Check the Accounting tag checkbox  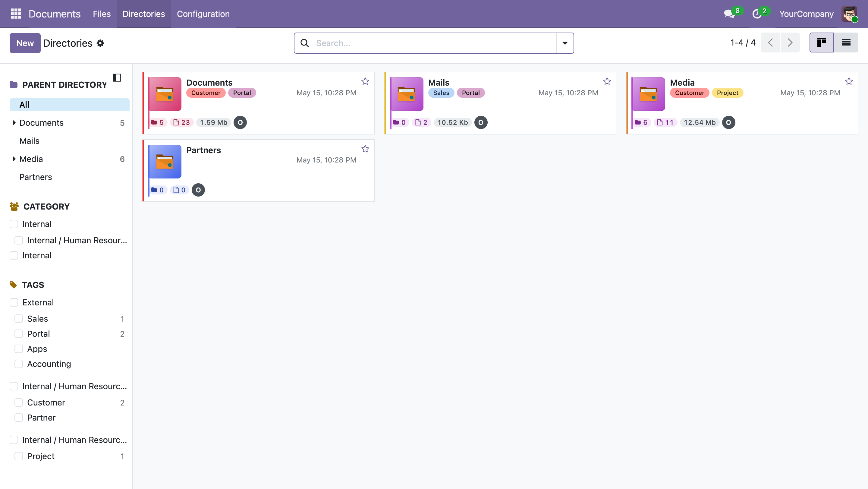click(19, 364)
